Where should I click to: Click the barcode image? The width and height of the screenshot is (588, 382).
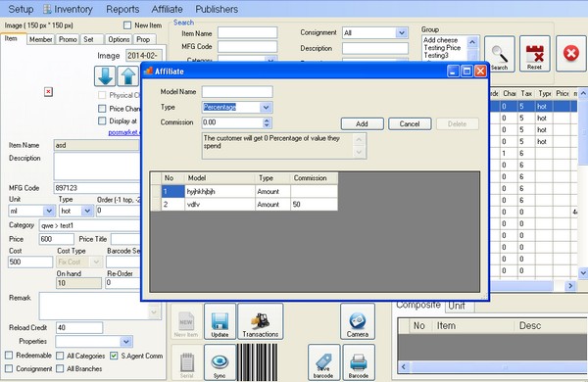257,362
